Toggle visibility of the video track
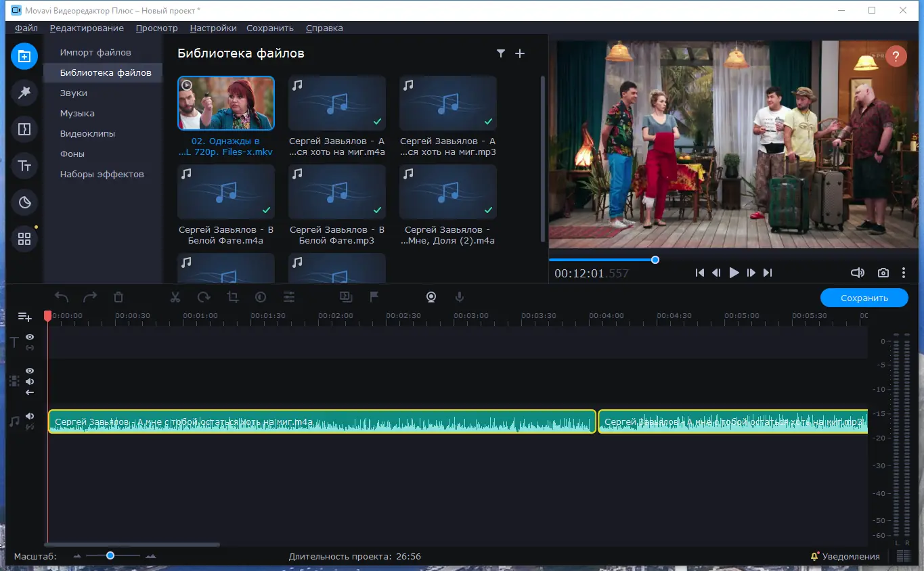Viewport: 924px width, 571px height. point(30,371)
